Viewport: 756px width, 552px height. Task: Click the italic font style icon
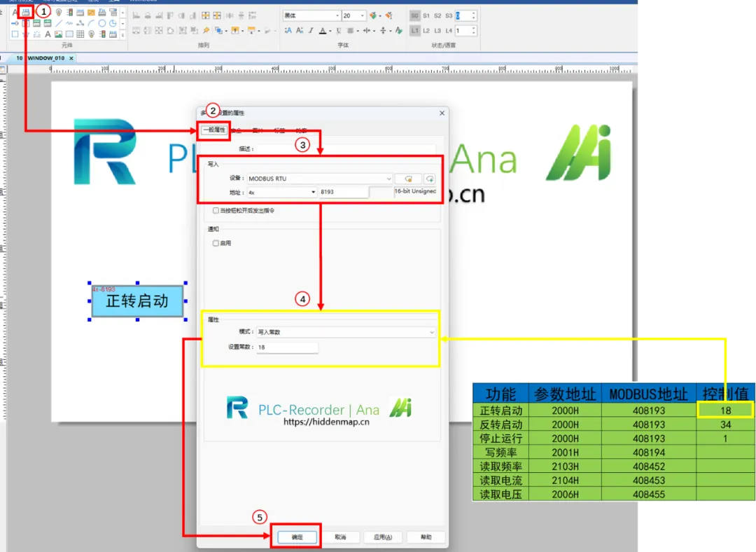[311, 30]
